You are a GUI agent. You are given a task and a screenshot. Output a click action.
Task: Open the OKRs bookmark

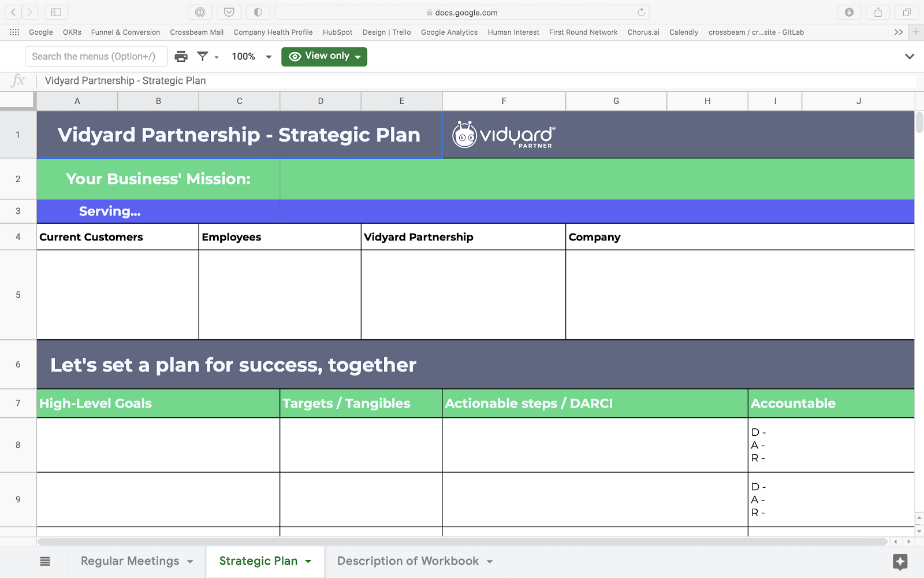click(72, 32)
